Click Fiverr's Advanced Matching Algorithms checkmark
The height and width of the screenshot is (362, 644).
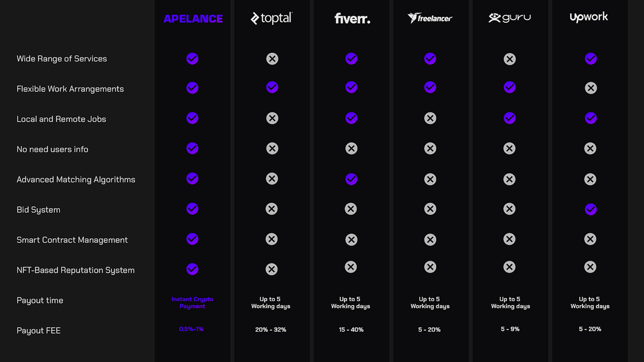click(x=351, y=179)
